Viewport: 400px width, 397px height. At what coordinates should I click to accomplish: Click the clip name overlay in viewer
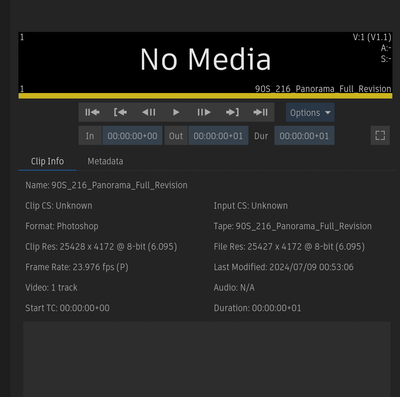point(323,89)
